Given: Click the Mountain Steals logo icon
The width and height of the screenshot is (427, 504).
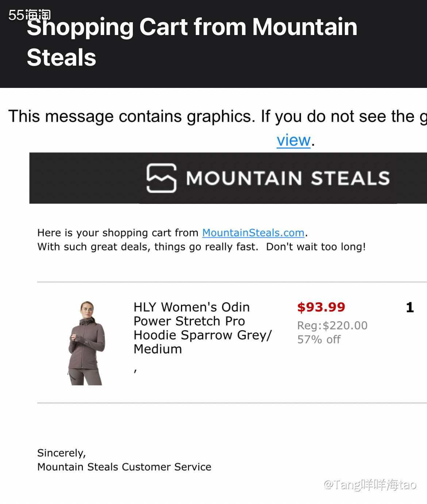Looking at the screenshot, I should click(x=161, y=178).
